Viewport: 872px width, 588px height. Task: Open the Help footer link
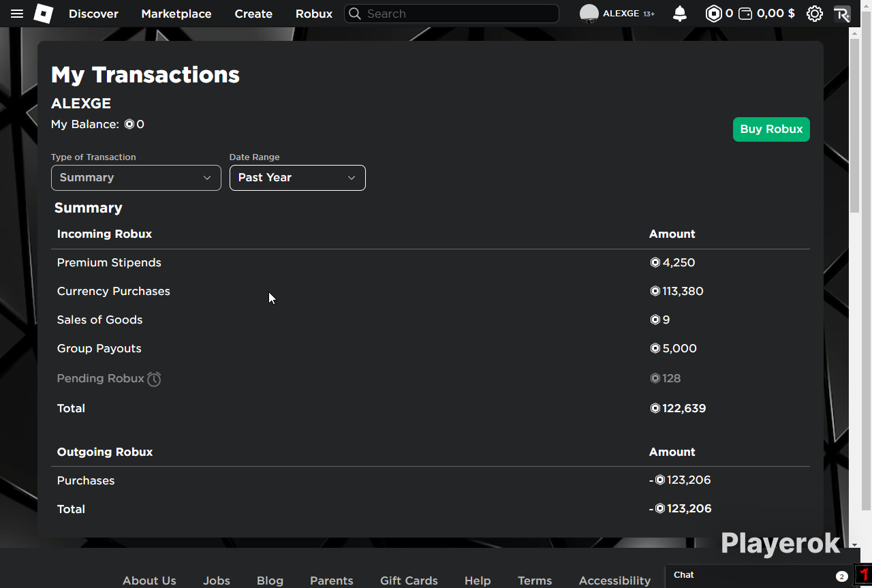pyautogui.click(x=478, y=581)
